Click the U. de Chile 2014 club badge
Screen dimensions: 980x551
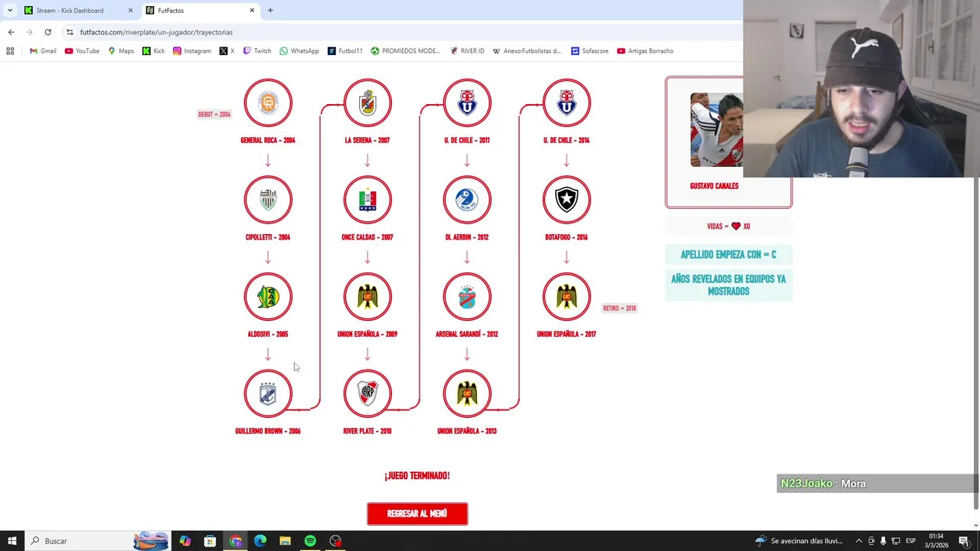(567, 103)
